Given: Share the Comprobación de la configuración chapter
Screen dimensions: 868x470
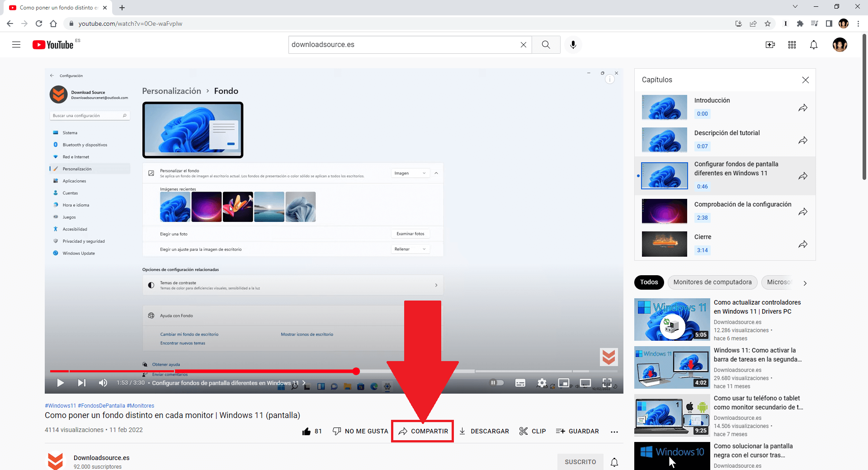Looking at the screenshot, I should [x=803, y=211].
